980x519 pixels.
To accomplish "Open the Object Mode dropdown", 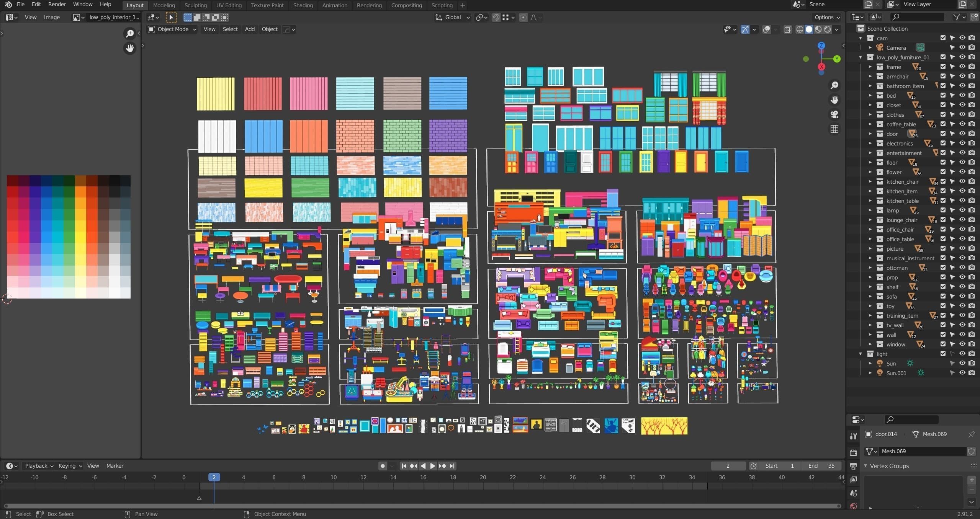I will 172,29.
